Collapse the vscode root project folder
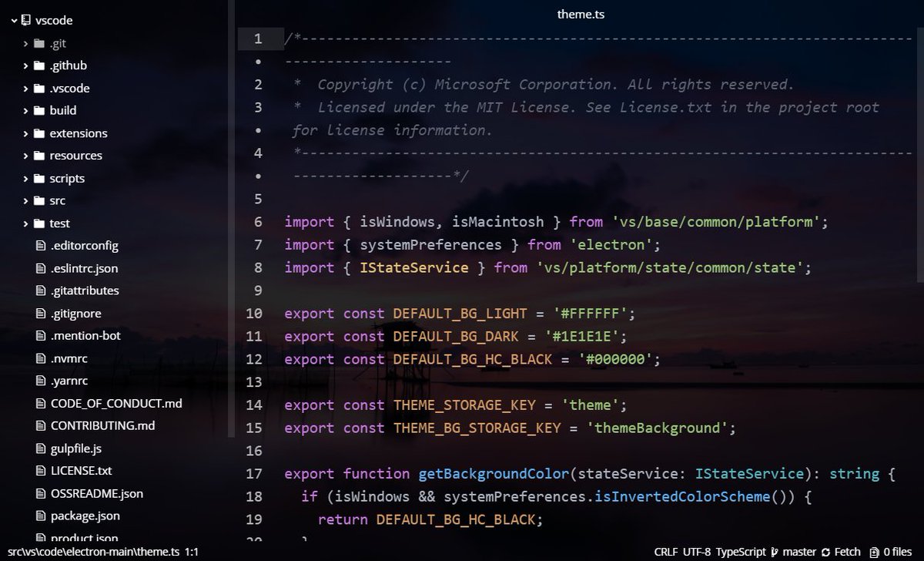924x561 pixels. click(14, 21)
